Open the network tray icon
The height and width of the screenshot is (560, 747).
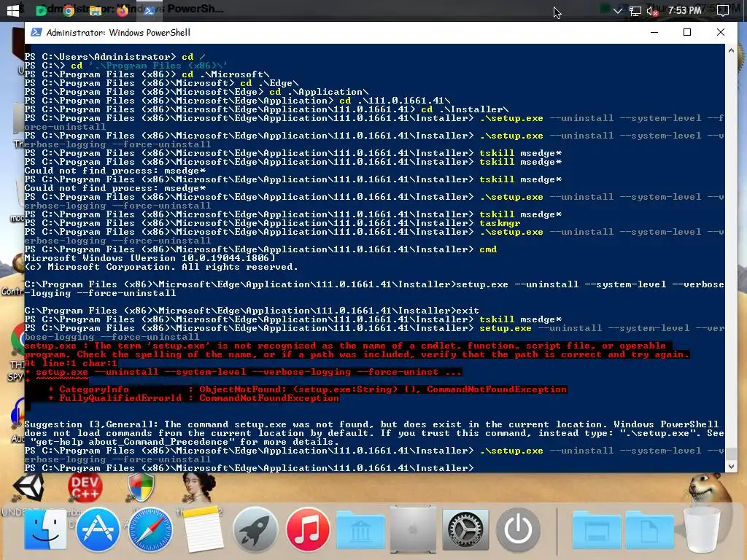(x=635, y=10)
